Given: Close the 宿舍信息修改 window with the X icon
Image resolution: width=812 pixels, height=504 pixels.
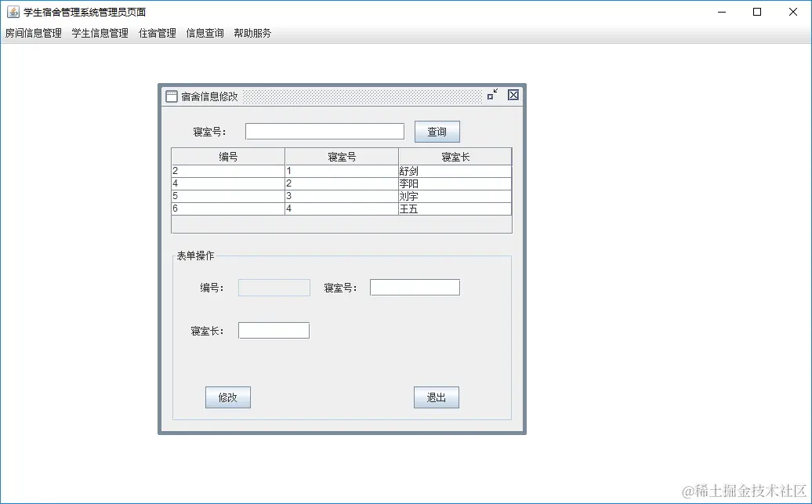Looking at the screenshot, I should click(513, 95).
